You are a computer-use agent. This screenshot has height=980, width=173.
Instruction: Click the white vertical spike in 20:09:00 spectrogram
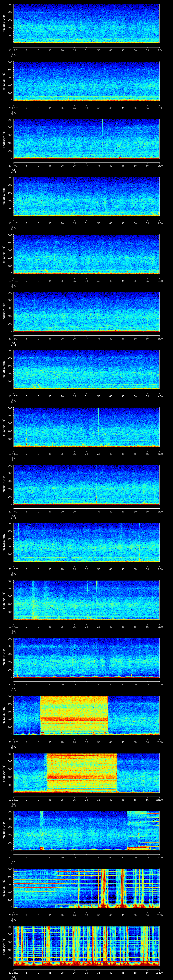click(102, 126)
